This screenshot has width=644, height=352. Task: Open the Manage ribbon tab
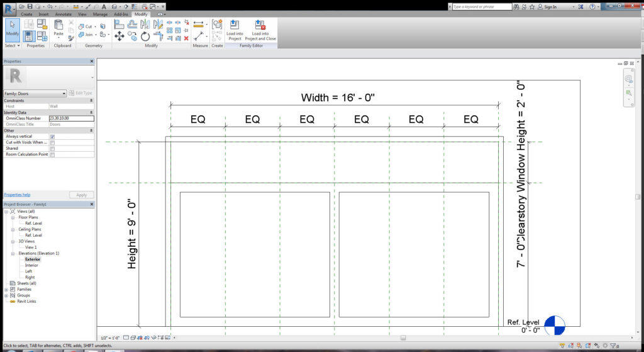click(x=100, y=14)
